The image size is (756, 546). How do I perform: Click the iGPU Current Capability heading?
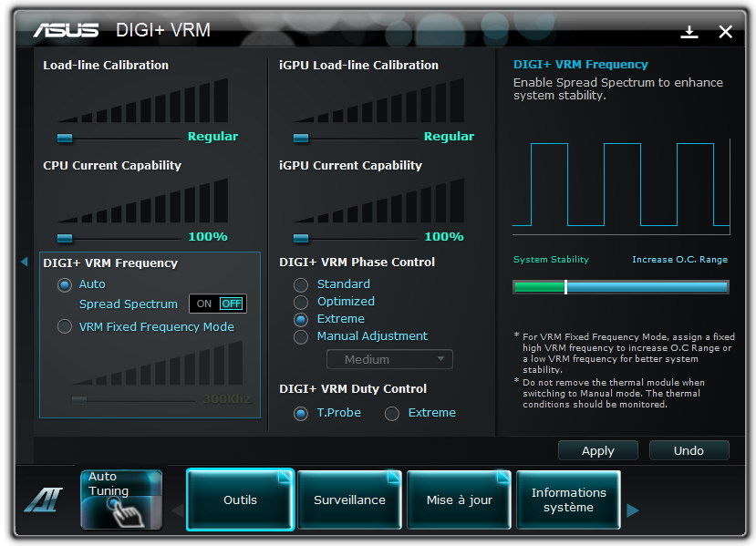tap(350, 165)
